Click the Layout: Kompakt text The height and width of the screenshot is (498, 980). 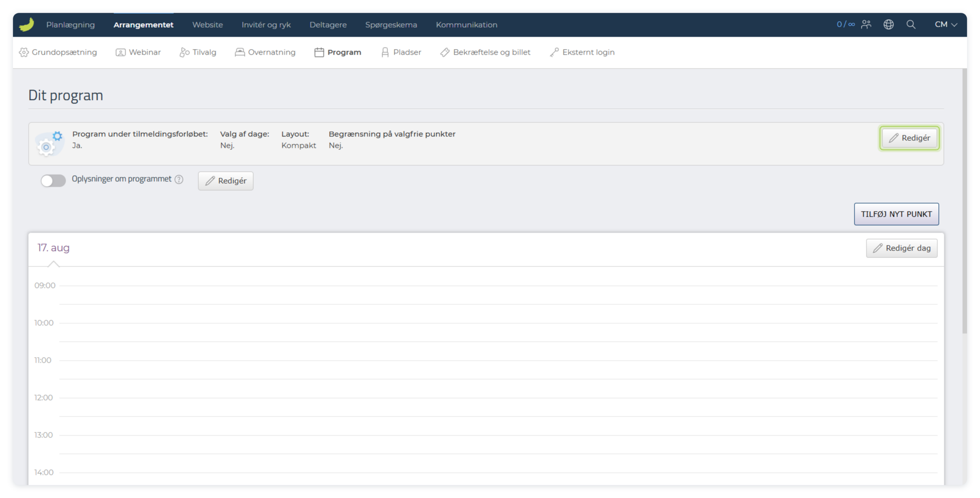point(299,140)
